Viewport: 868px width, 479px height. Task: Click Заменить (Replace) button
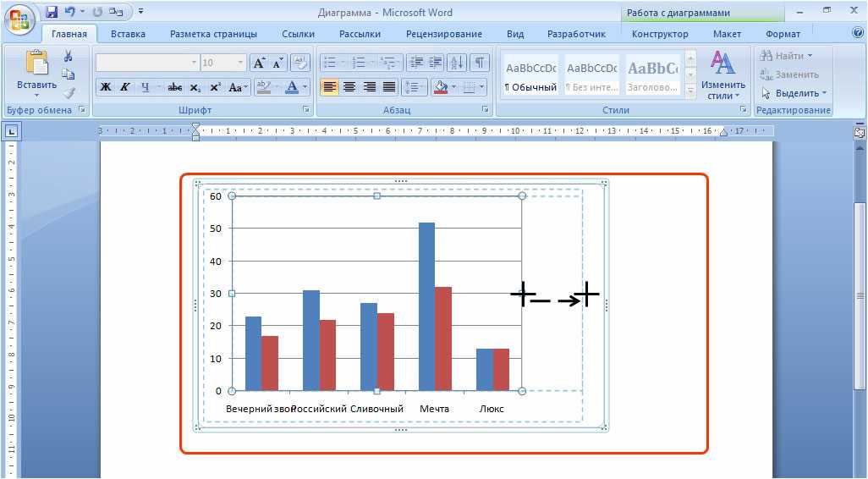tap(788, 74)
